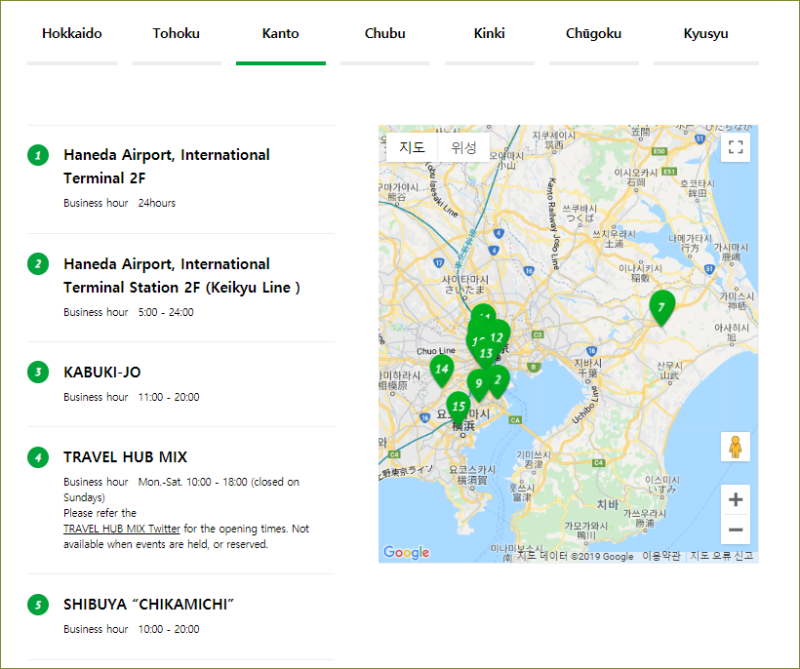Click the Street View pegman icon

[x=735, y=447]
